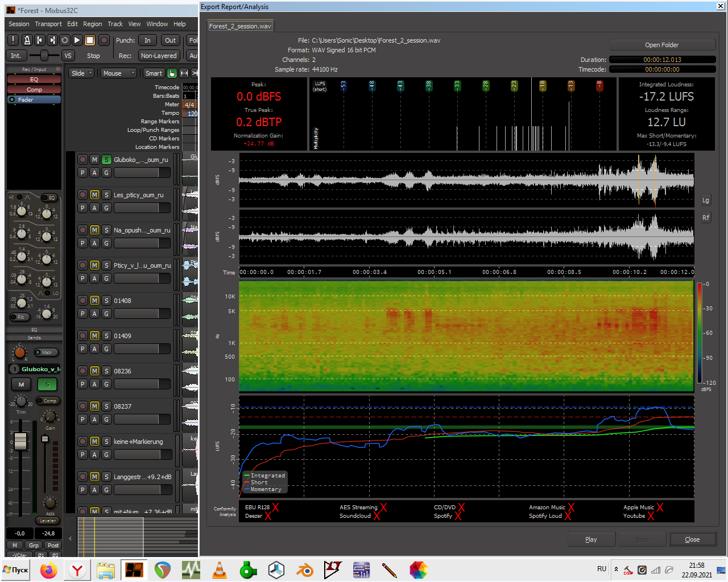
Task: Open group G button on 08237 track
Action: point(106,419)
